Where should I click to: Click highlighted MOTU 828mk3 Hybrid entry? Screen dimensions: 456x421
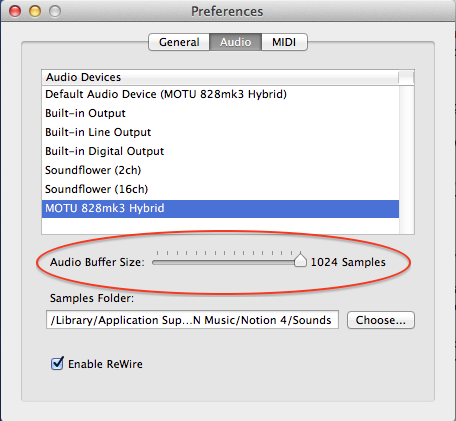coord(220,209)
